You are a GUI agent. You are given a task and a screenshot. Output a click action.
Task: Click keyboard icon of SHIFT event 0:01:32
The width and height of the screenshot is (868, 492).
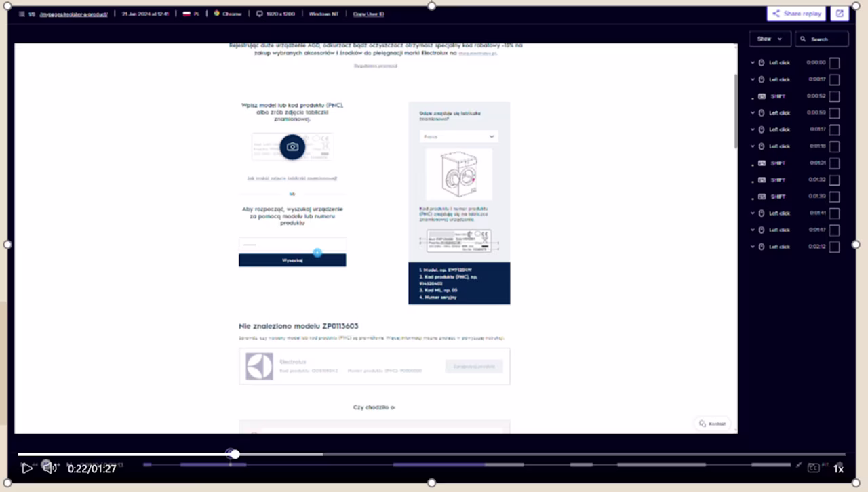(762, 180)
